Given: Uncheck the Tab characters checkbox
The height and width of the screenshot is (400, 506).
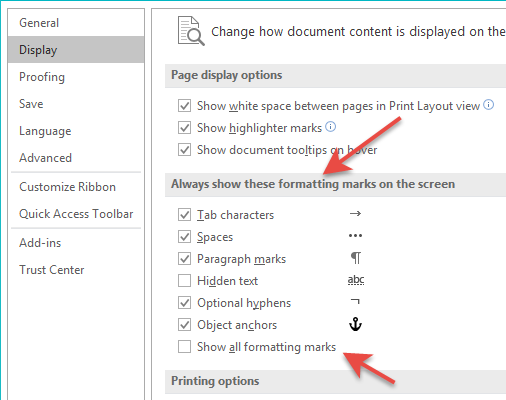Looking at the screenshot, I should point(184,215).
